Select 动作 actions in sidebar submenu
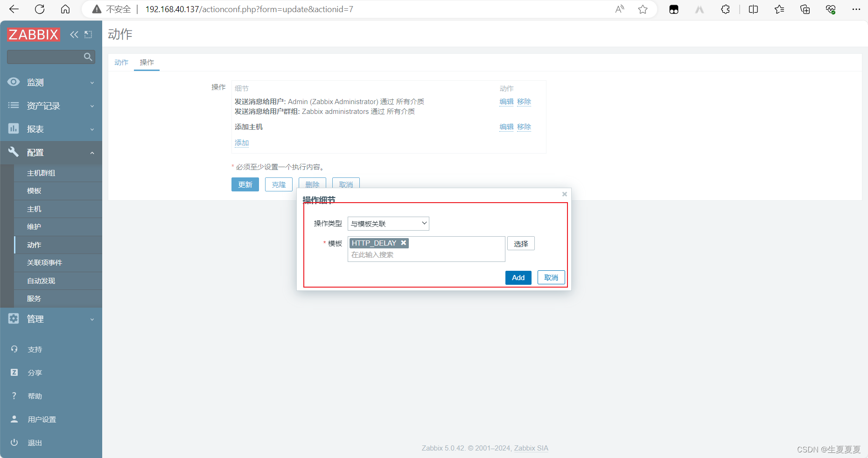The image size is (868, 458). (58, 245)
